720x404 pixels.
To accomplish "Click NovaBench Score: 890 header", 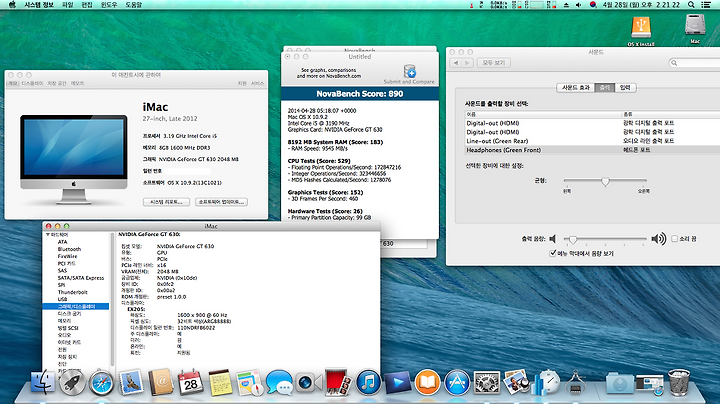I will coord(360,94).
